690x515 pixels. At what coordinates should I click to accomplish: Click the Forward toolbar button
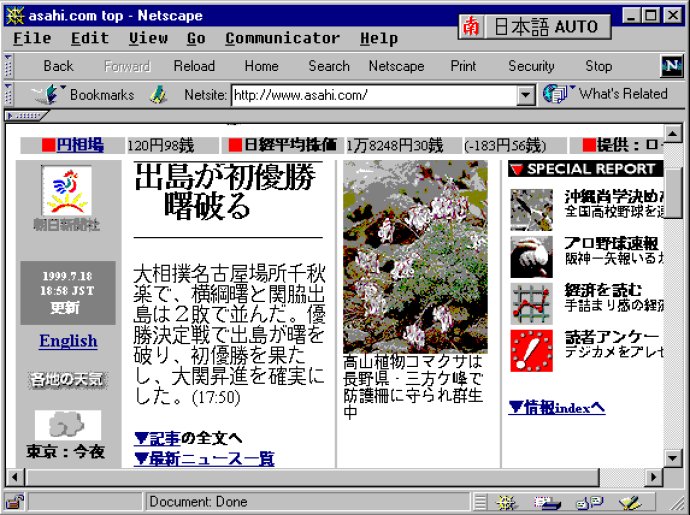(x=127, y=66)
